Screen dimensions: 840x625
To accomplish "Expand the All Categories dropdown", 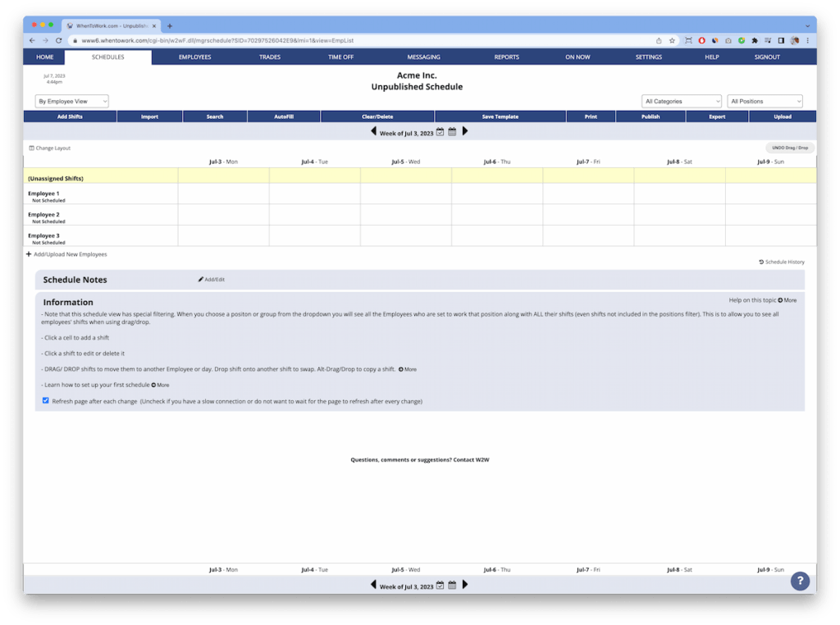I will click(x=681, y=102).
